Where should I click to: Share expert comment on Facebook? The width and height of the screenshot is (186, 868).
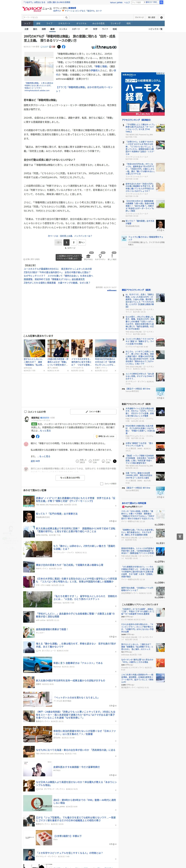[x=38, y=436]
